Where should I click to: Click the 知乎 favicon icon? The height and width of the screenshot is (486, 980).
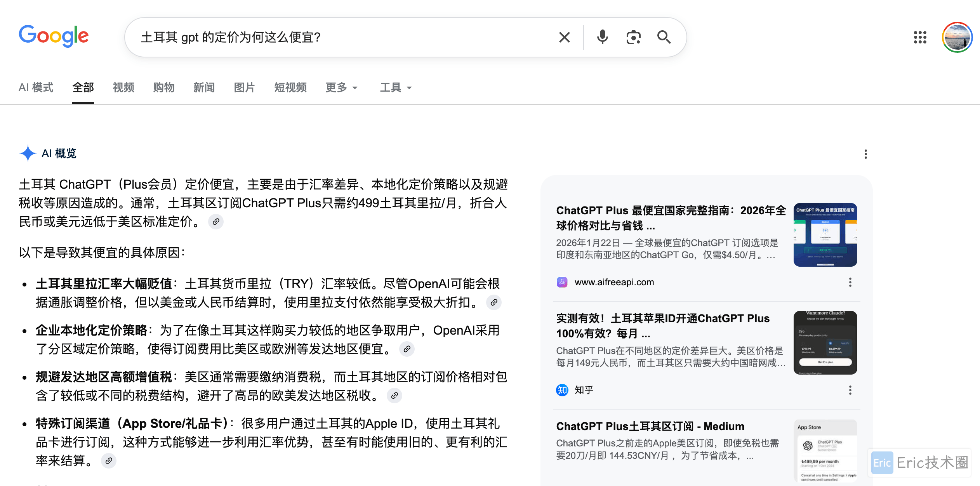pyautogui.click(x=562, y=390)
